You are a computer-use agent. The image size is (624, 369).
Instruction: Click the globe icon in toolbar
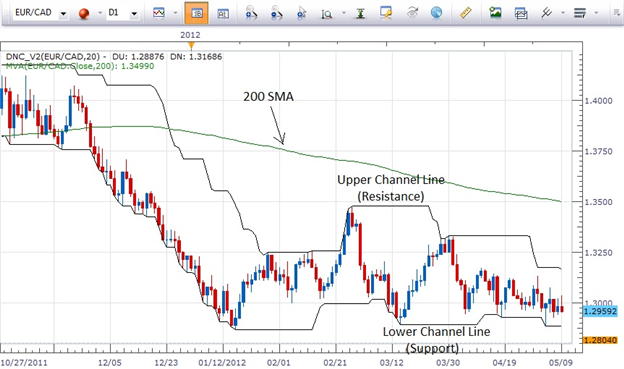point(437,13)
